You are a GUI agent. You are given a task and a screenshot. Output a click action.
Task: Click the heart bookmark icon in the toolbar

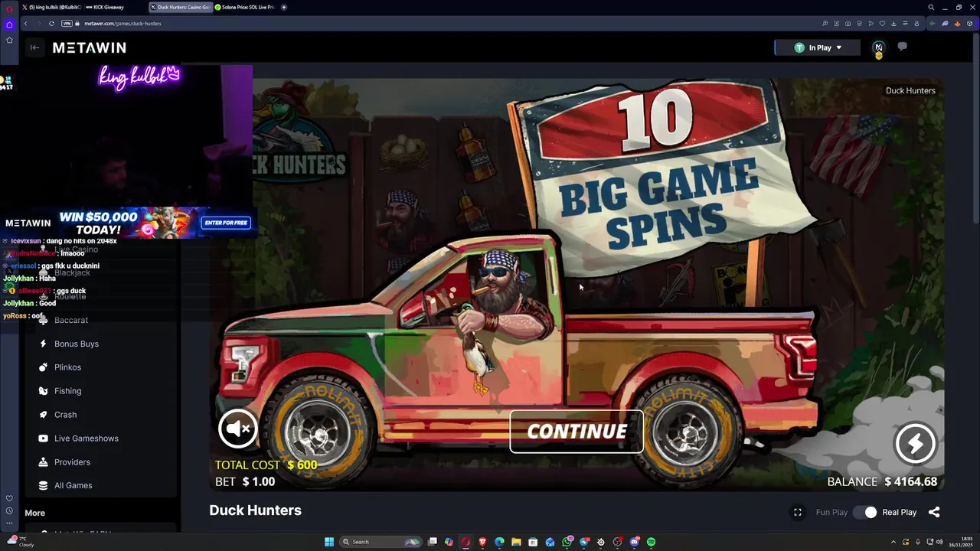[882, 24]
